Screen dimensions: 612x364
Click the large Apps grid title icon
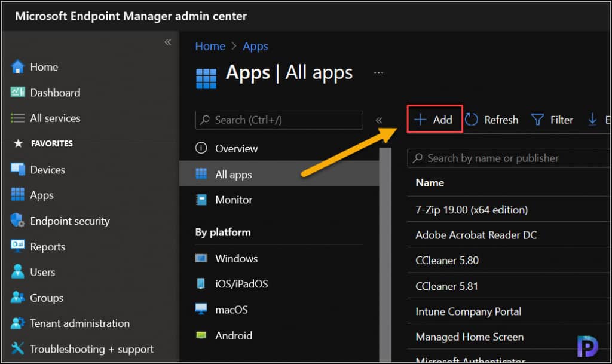[206, 78]
